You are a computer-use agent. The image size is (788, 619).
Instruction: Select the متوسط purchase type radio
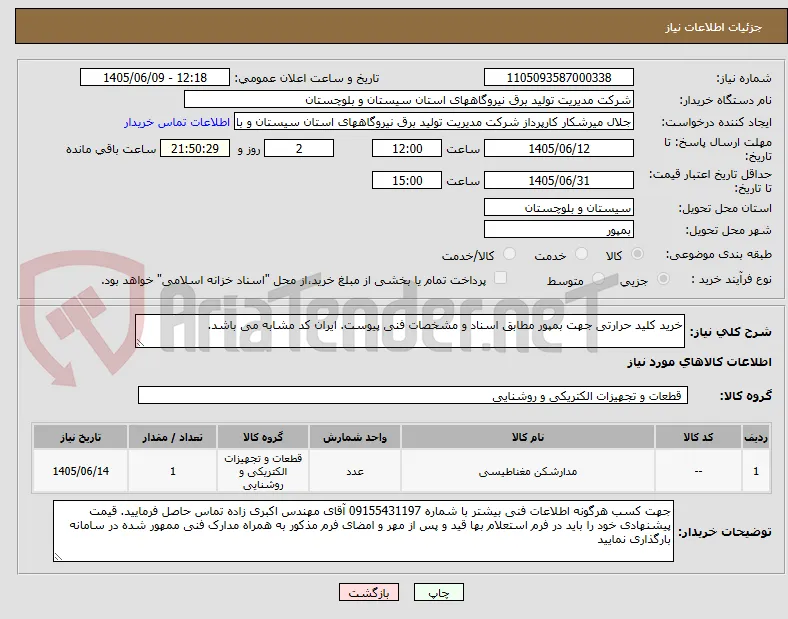[x=598, y=278]
